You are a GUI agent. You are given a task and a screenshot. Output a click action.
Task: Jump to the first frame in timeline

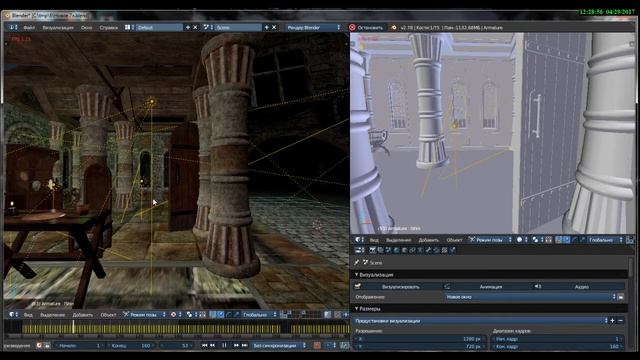(204, 345)
